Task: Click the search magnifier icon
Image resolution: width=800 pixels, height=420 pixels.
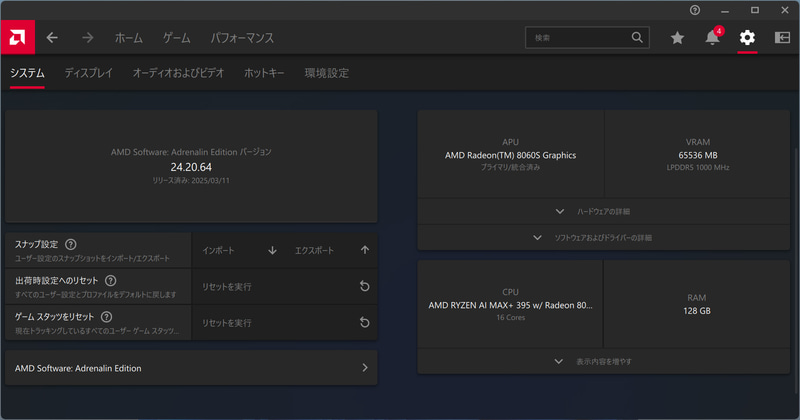Action: click(637, 37)
